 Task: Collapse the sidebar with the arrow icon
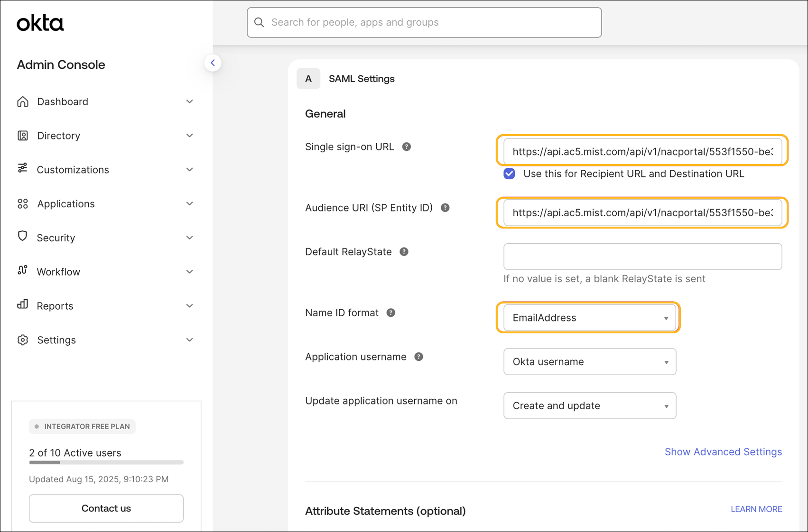tap(213, 63)
